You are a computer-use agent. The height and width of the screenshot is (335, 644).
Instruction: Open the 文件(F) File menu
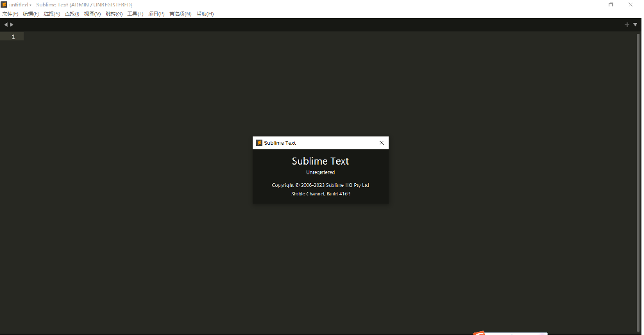[10, 13]
